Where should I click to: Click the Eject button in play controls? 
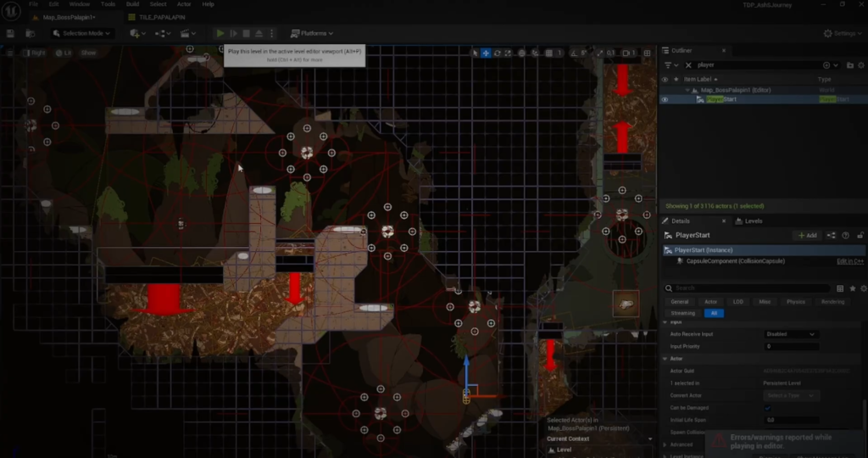point(259,33)
